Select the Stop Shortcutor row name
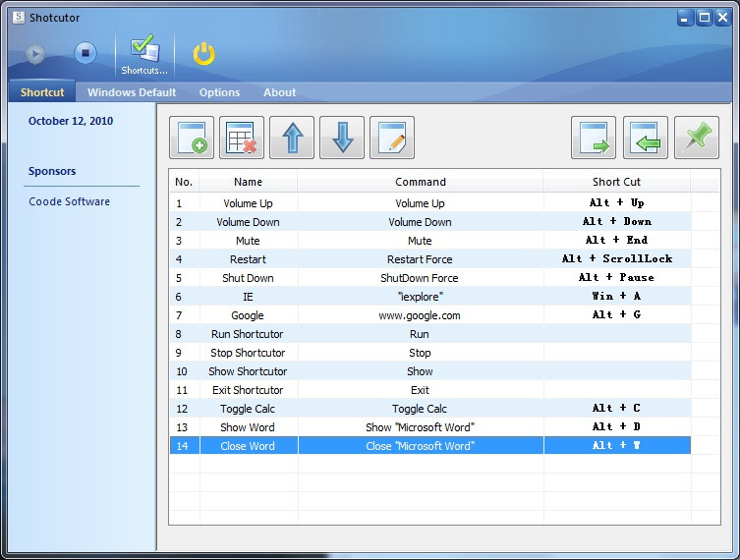This screenshot has width=740, height=560. (x=249, y=353)
